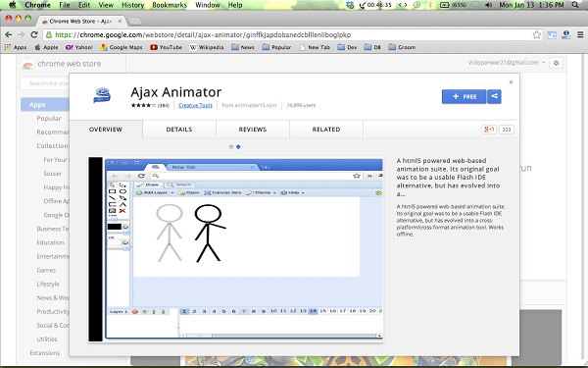The height and width of the screenshot is (368, 588).
Task: Open the YouTube bookmark
Action: click(167, 47)
